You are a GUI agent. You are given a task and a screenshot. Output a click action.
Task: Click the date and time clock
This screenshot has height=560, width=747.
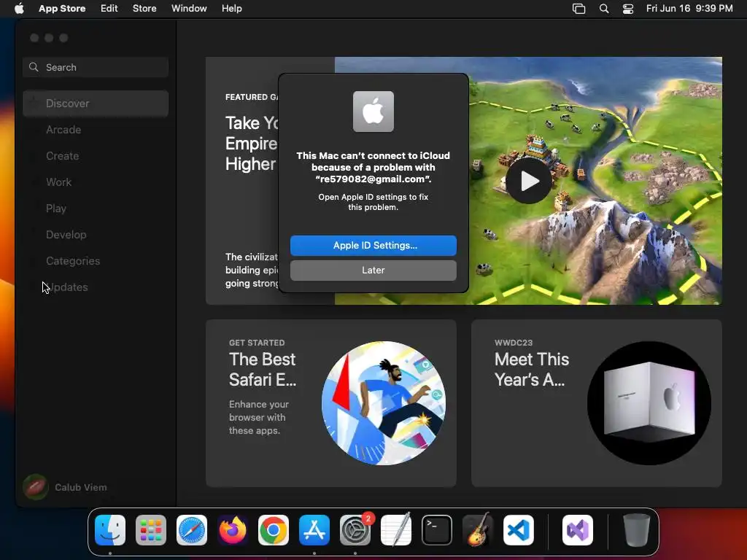[689, 9]
